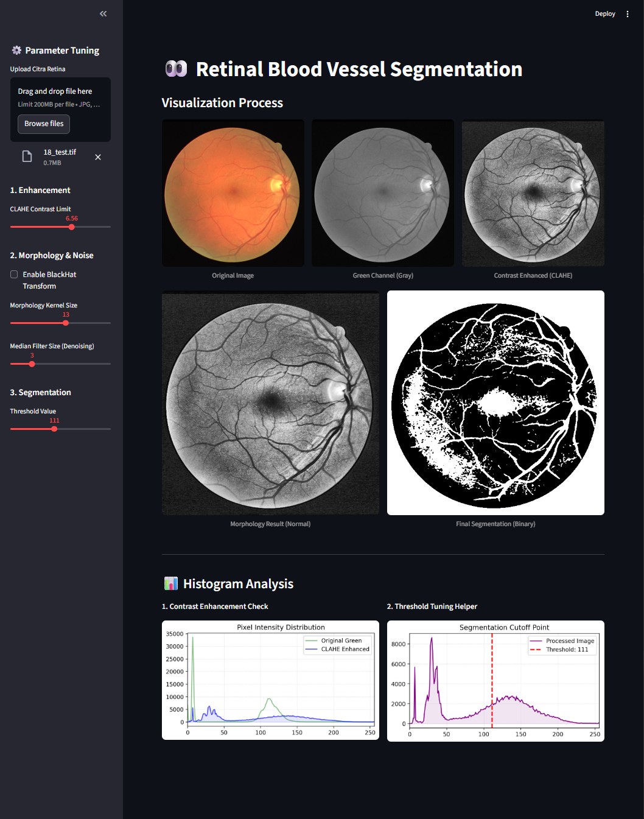Remove the uploaded 18_test.tif file
Screen dimensions: 644x819
(98, 157)
